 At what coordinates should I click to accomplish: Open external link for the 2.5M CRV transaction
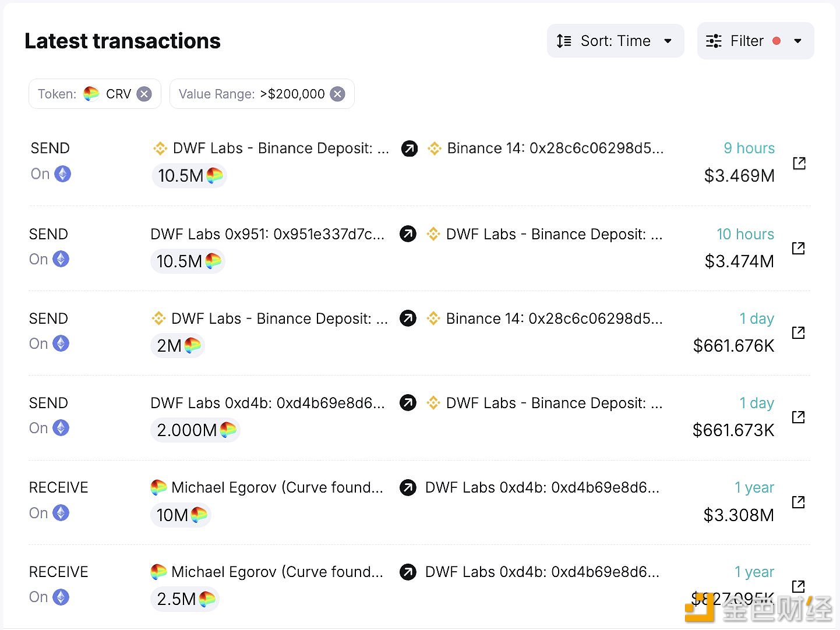[799, 586]
